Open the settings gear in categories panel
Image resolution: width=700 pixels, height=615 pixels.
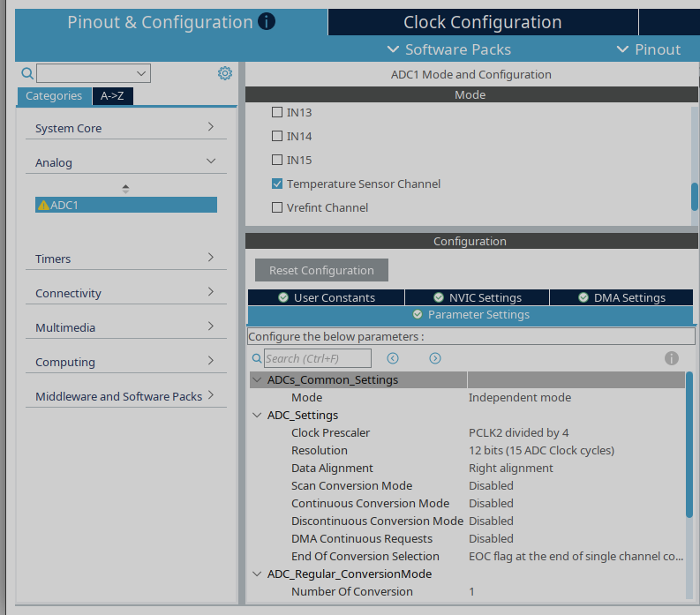click(225, 73)
